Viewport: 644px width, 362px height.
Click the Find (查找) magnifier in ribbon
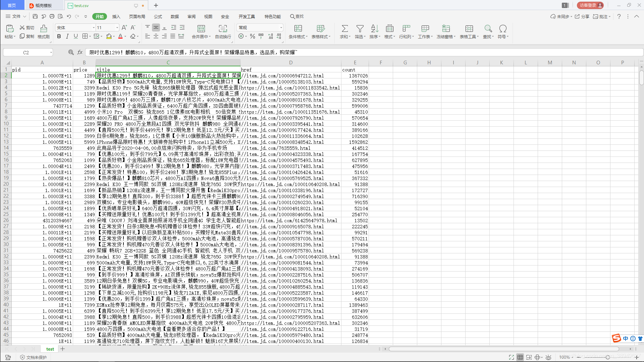(x=488, y=28)
